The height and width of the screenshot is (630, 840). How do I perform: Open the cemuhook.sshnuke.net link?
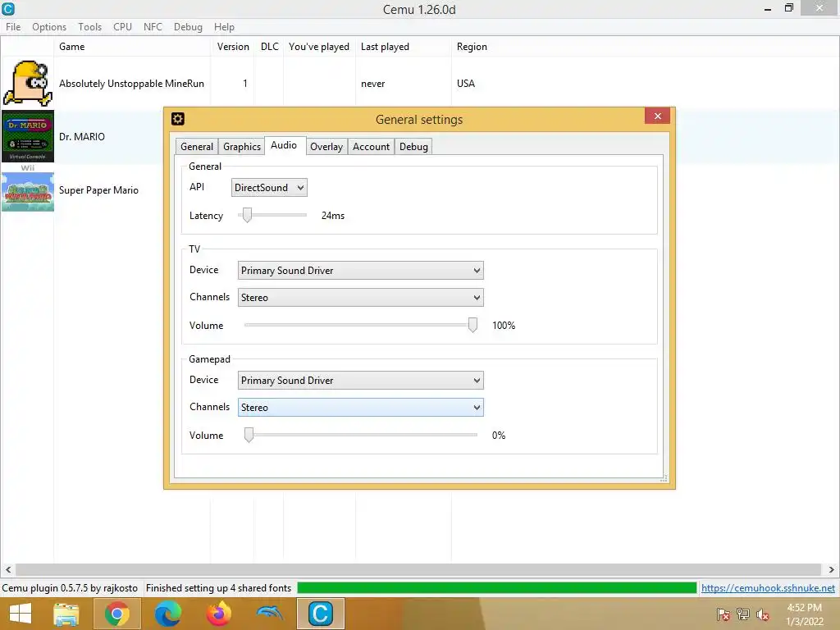coord(768,588)
